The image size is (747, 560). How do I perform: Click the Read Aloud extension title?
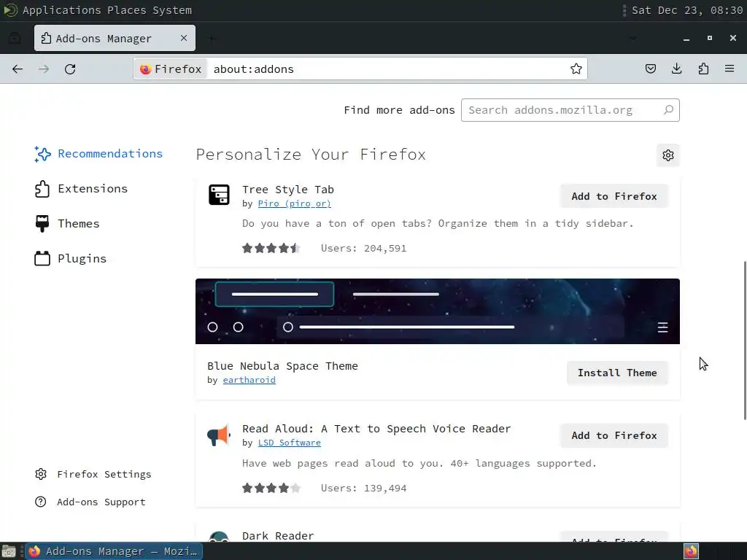point(376,429)
